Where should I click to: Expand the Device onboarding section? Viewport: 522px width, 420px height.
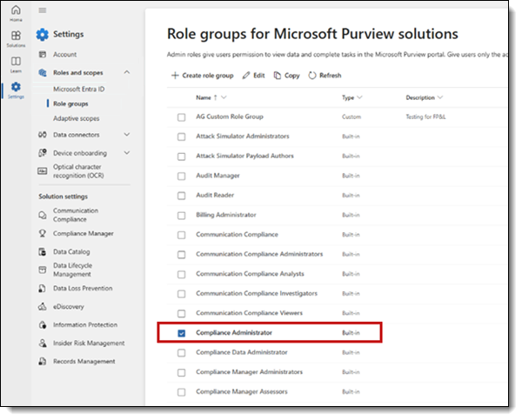pos(127,153)
